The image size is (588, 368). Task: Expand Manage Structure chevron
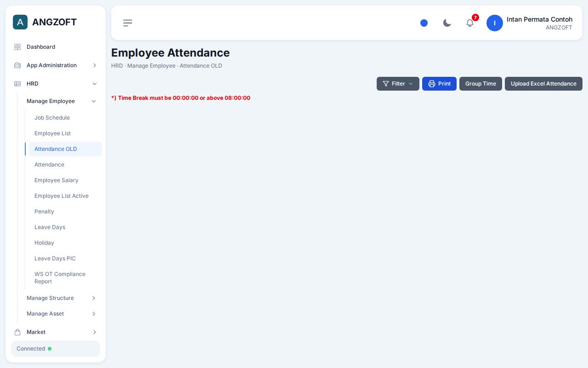coord(94,298)
